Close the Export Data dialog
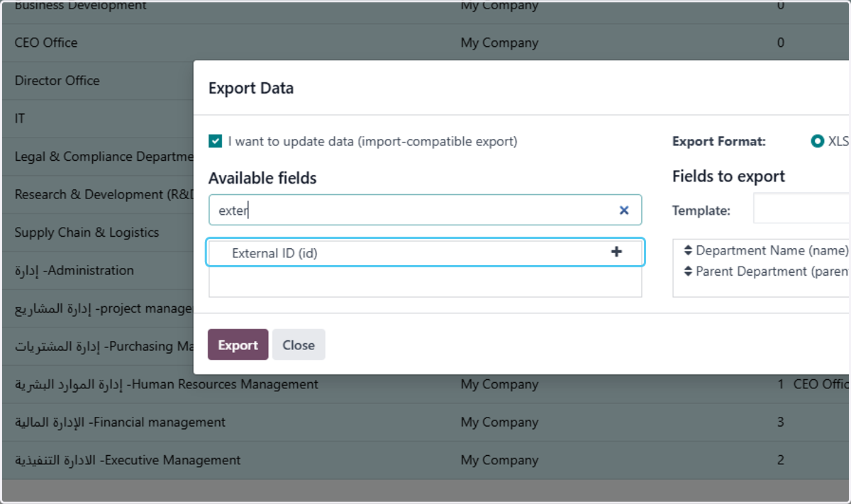This screenshot has width=851, height=504. (x=299, y=345)
